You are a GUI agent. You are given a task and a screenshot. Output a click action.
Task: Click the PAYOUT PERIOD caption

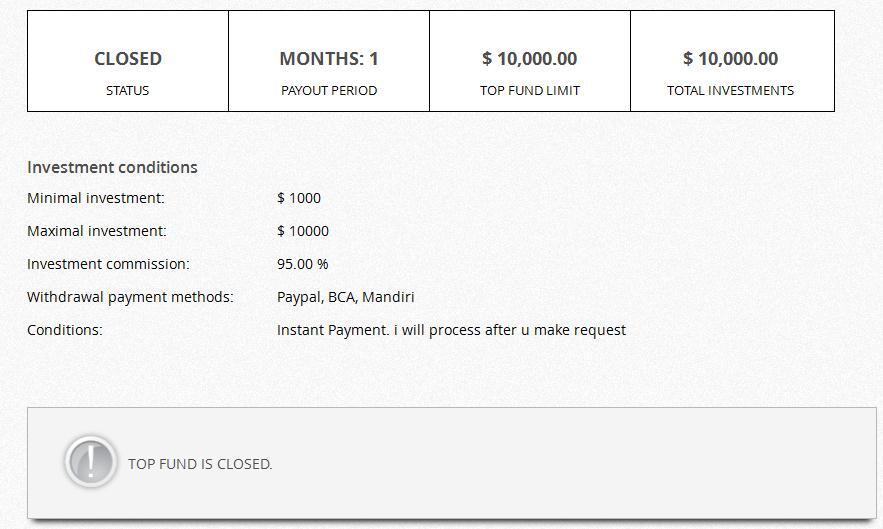coord(329,90)
